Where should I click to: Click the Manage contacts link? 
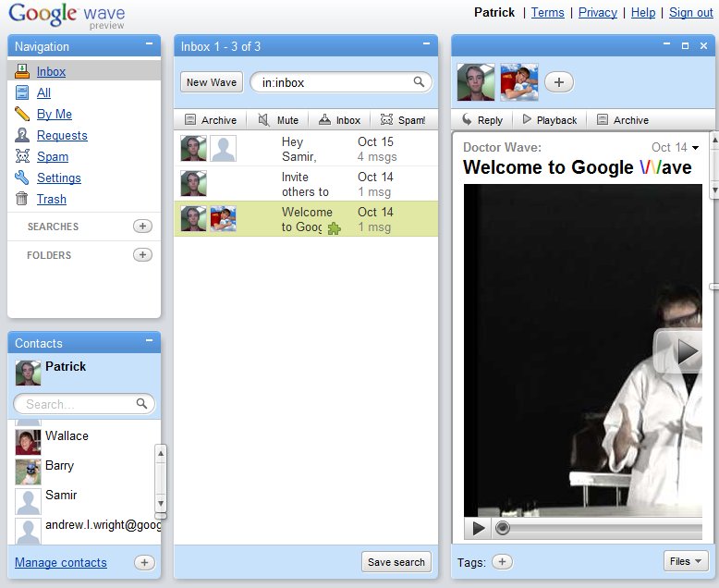[x=60, y=563]
